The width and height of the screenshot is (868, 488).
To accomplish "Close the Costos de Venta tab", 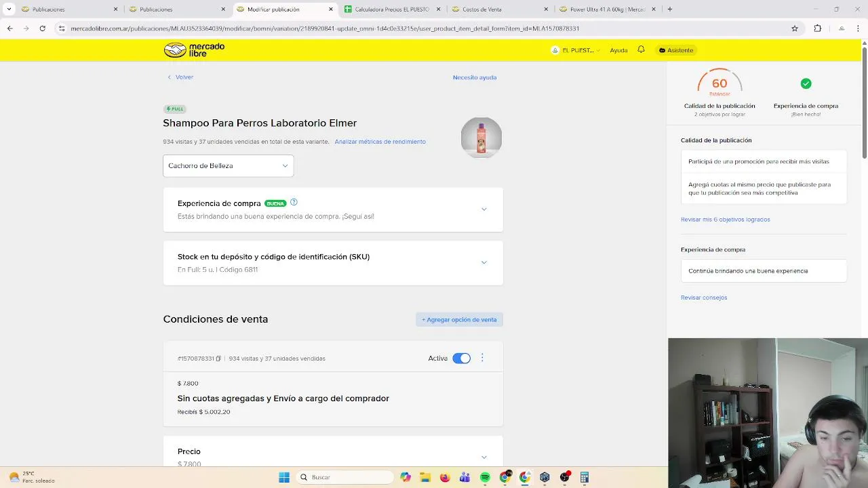I will [546, 9].
